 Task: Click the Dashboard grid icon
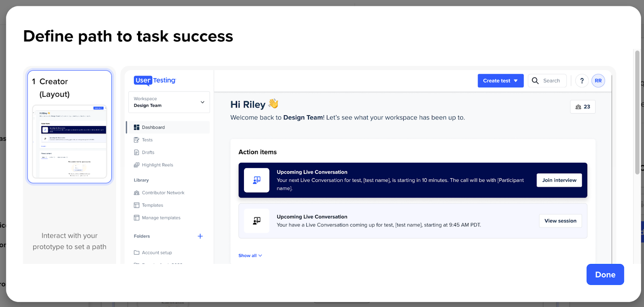point(136,127)
